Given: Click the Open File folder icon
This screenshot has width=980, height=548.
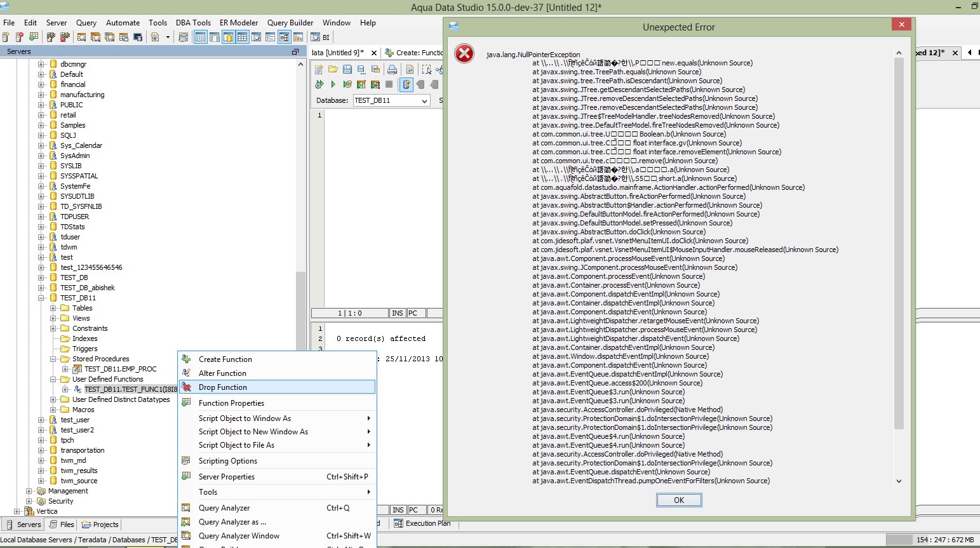Looking at the screenshot, I should click(333, 69).
